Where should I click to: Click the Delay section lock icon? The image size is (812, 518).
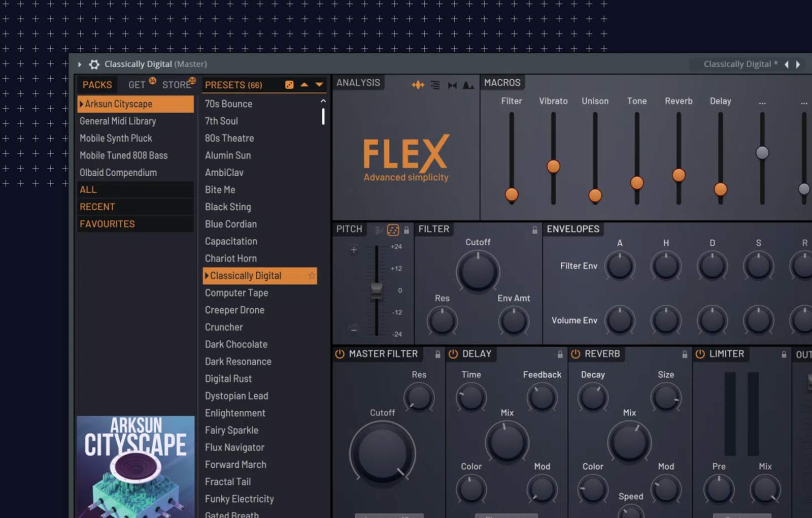[x=560, y=354]
